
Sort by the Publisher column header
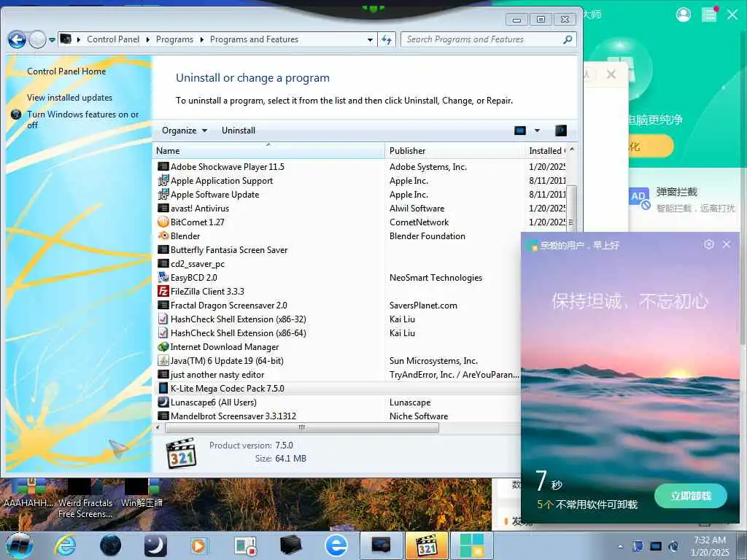(x=454, y=150)
